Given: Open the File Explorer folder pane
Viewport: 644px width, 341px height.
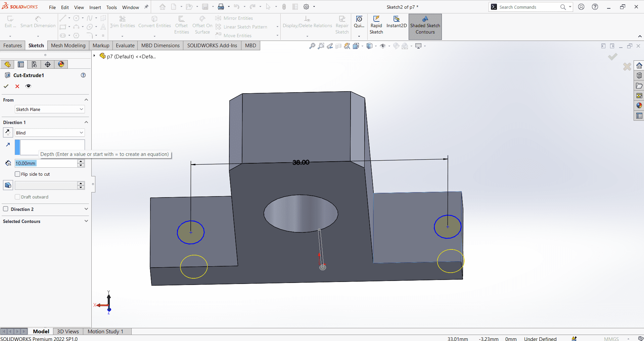Looking at the screenshot, I should pyautogui.click(x=639, y=86).
